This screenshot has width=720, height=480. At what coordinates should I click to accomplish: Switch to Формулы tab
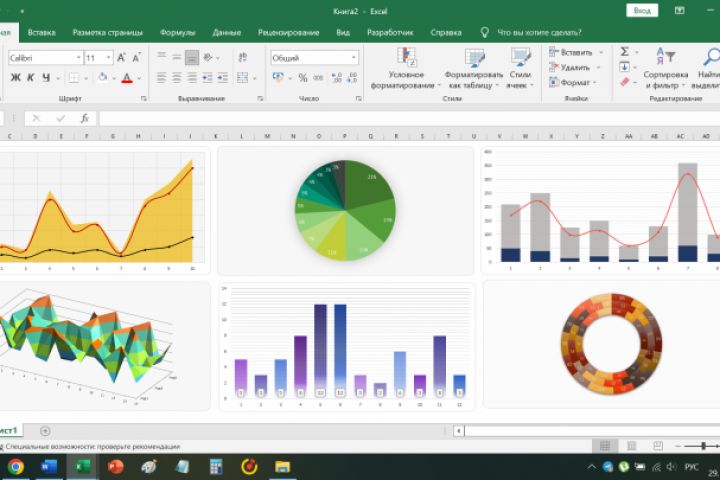pyautogui.click(x=178, y=33)
